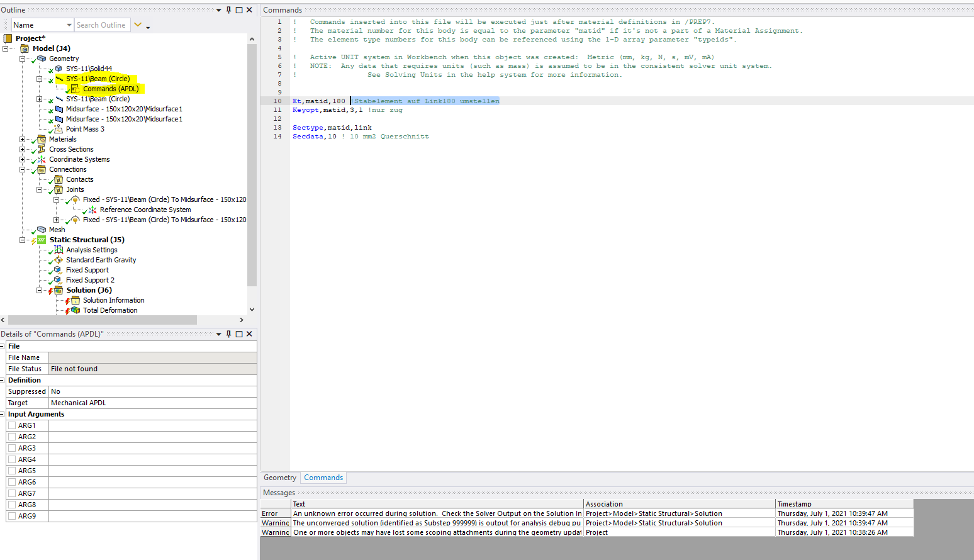Maximize the Outline panel

[x=239, y=10]
